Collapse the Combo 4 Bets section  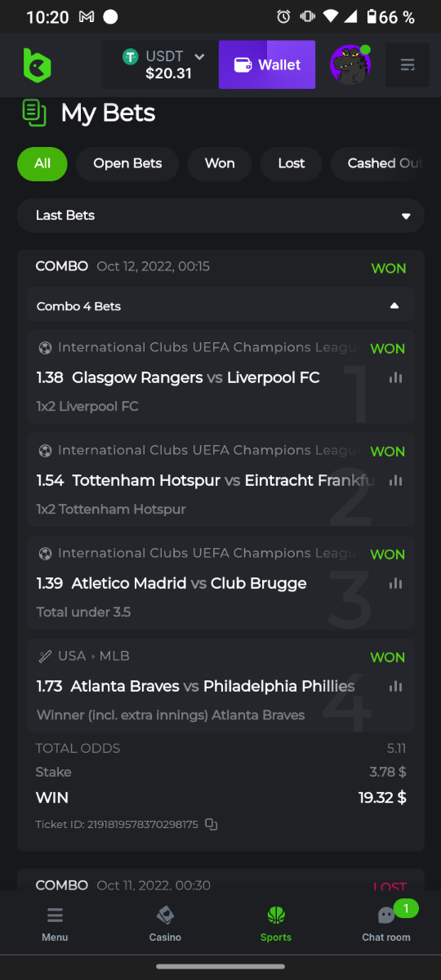220,306
